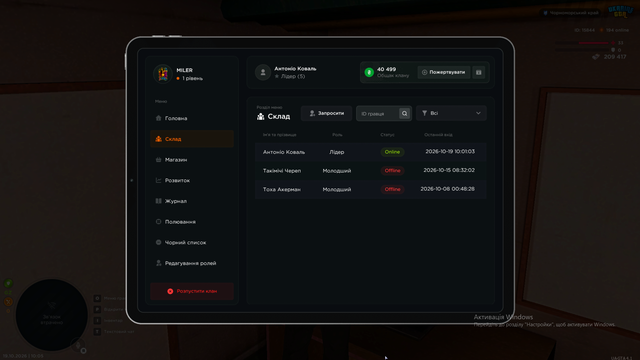Click the Антоніо Коваль table row name

point(284,152)
